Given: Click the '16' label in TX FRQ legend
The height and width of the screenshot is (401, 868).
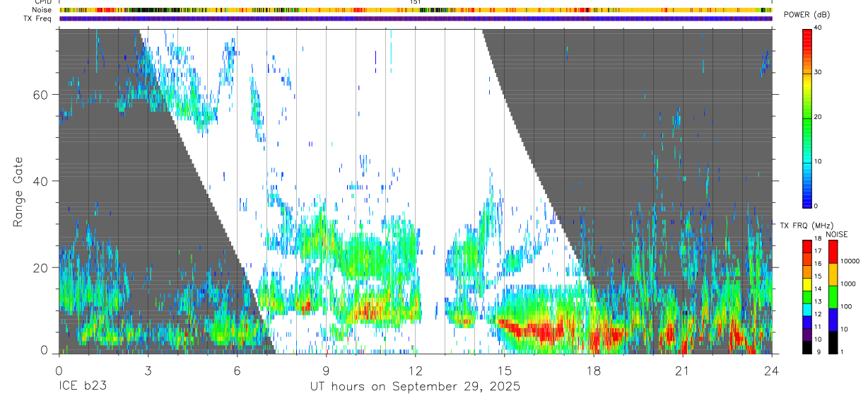Looking at the screenshot, I should [818, 264].
